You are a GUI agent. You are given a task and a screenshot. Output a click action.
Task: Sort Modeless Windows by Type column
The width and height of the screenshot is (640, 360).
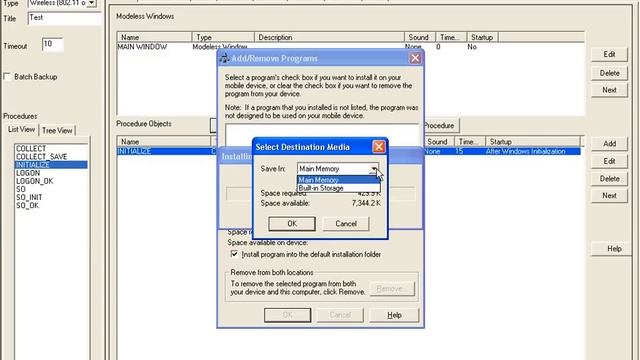[223, 37]
